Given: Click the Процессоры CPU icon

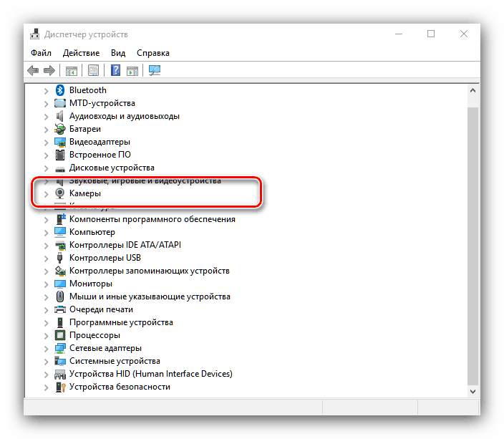Looking at the screenshot, I should point(60,335).
